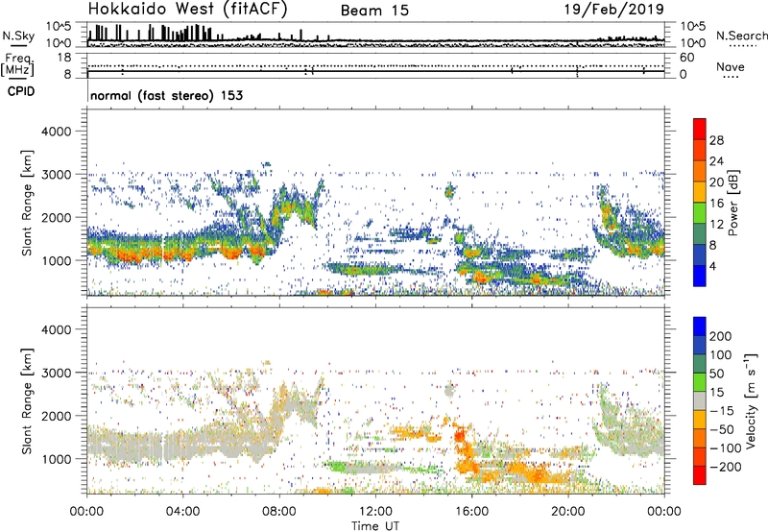Click the "Power [dB]" colorbar title

coord(732,203)
